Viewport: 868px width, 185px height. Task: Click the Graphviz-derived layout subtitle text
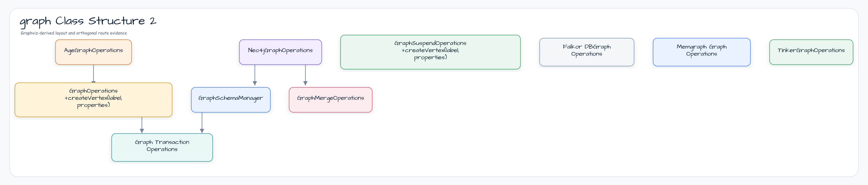point(74,33)
